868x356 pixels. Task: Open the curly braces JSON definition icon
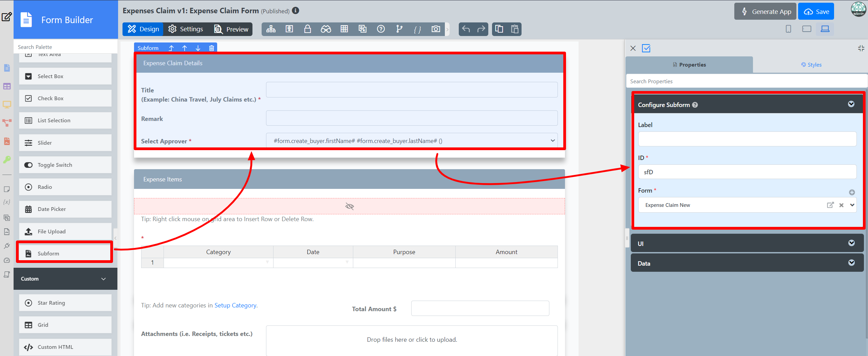[417, 30]
